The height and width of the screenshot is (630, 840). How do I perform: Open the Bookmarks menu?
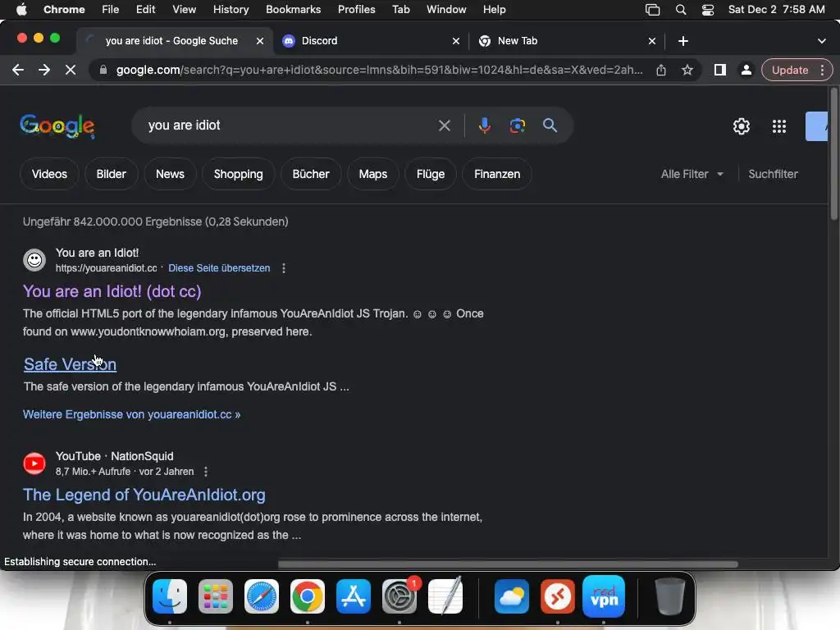pyautogui.click(x=293, y=9)
